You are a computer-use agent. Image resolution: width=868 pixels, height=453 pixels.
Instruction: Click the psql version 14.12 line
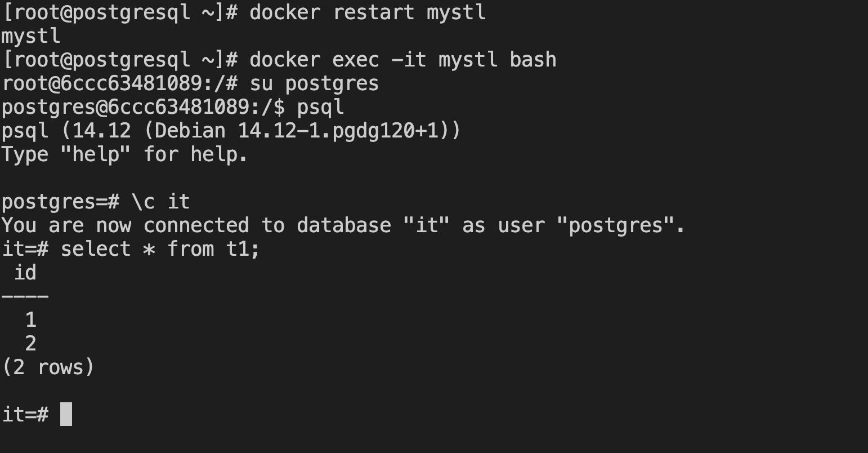coord(231,131)
